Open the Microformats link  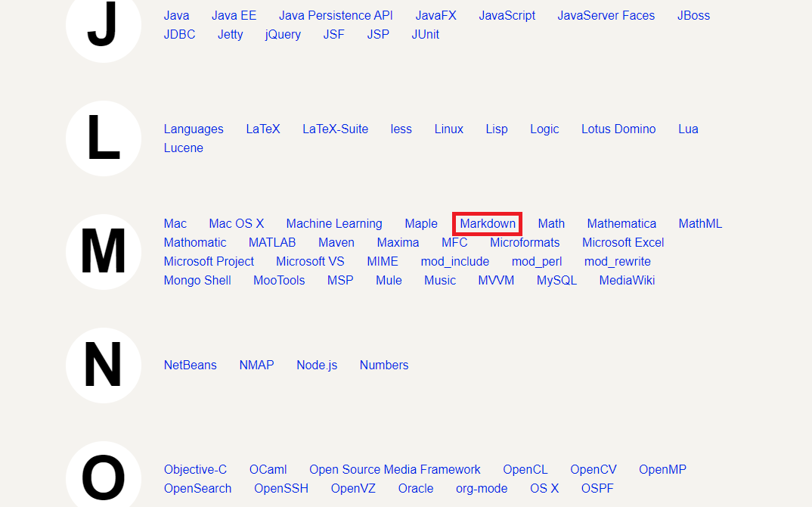click(525, 243)
